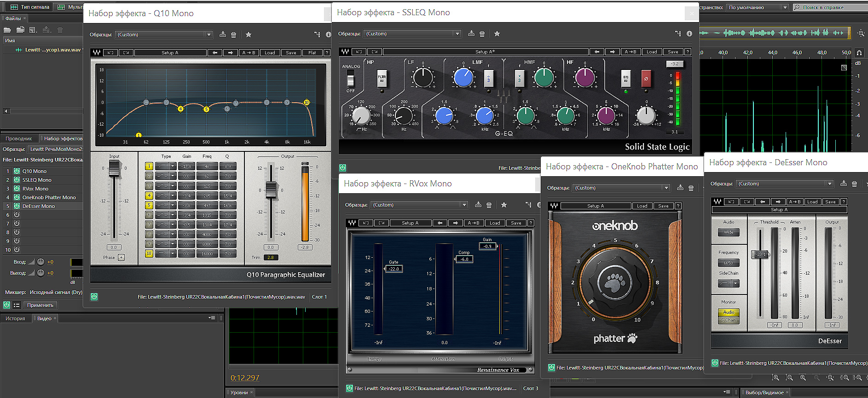Open the presets dropdown in Q10 Mono window
The image size is (868, 398).
208,35
